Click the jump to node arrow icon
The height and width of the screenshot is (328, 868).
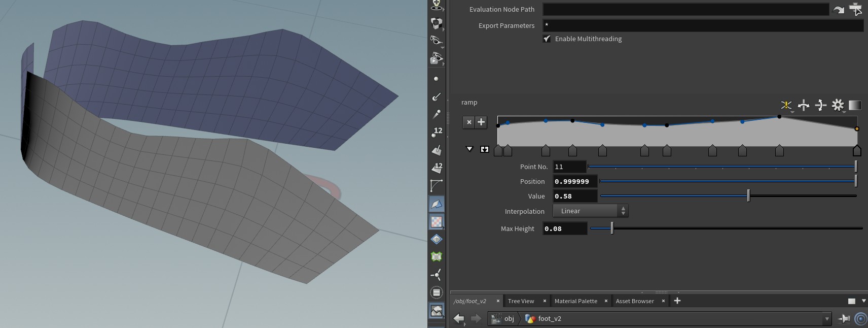point(839,10)
